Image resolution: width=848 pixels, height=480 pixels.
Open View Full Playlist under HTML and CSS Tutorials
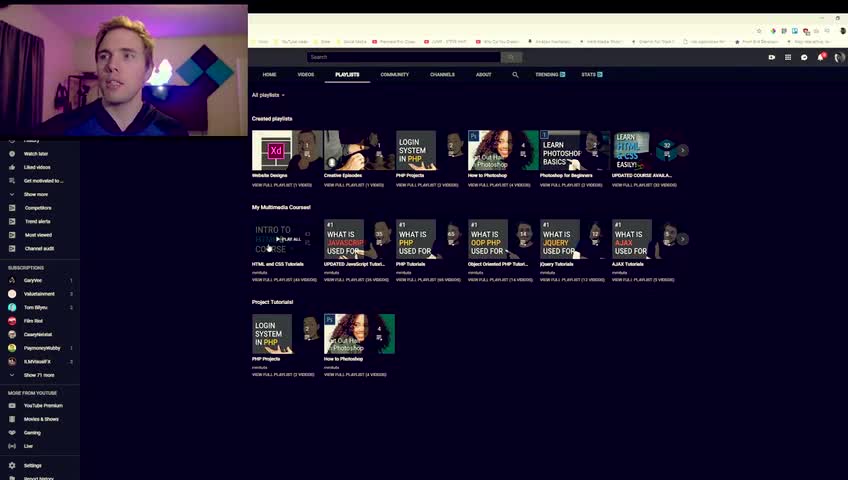(284, 280)
